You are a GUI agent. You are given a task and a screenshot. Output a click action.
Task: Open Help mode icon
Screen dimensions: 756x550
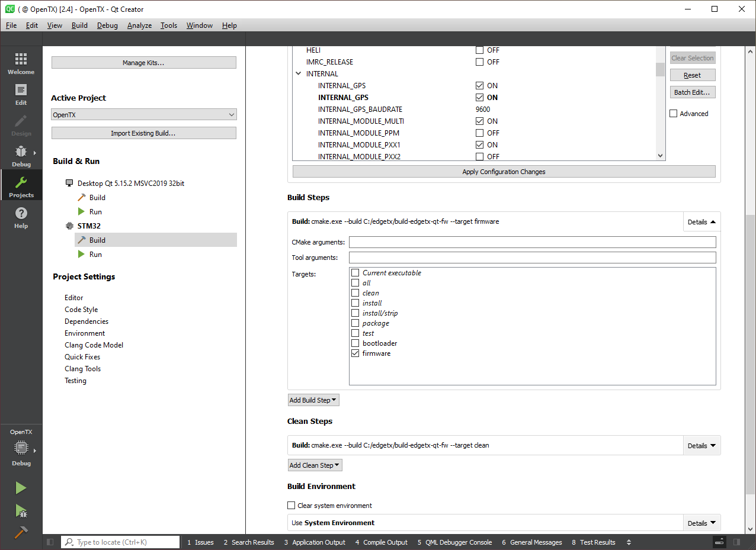(x=21, y=218)
